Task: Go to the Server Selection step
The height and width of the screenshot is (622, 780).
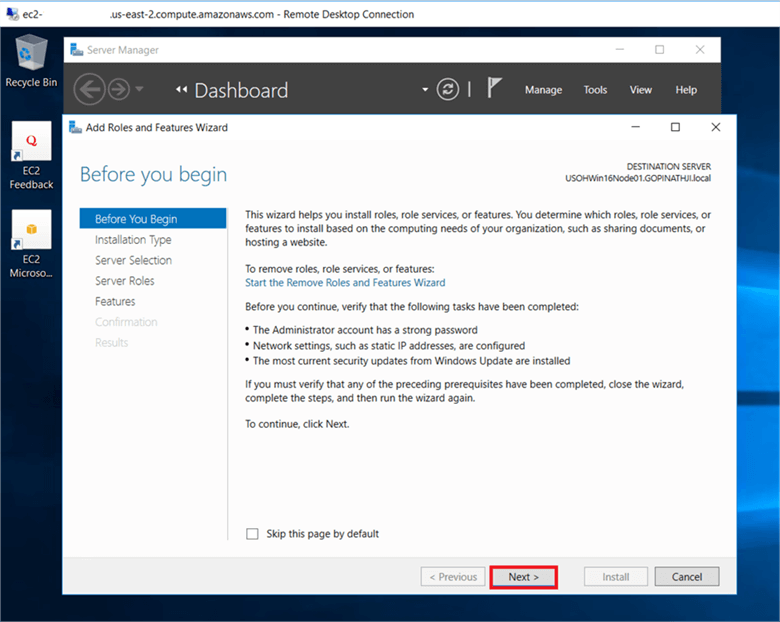Action: 133,260
